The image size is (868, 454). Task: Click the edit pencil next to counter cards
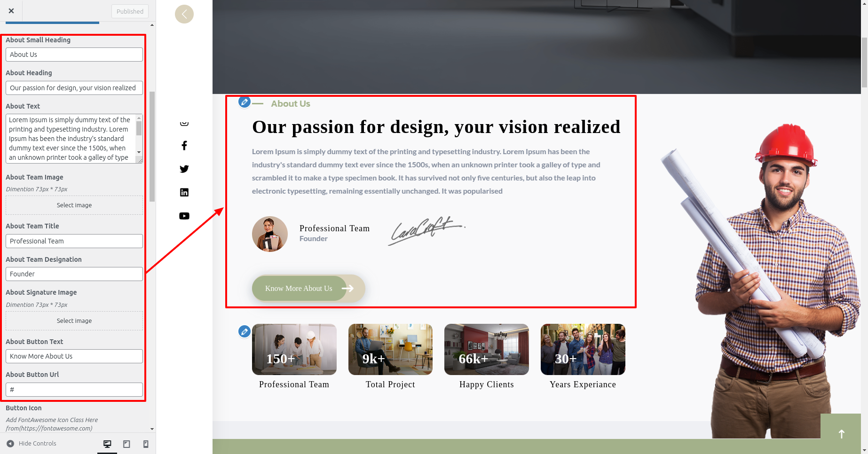pyautogui.click(x=244, y=331)
